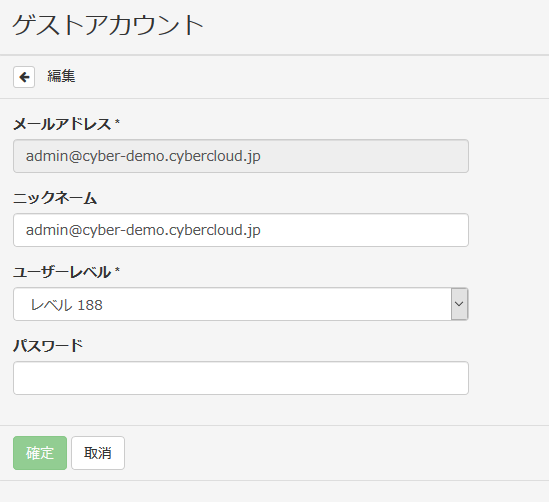The height and width of the screenshot is (502, 549).
Task: Expand the chevron on the レベル 188 selector
Action: pos(459,304)
